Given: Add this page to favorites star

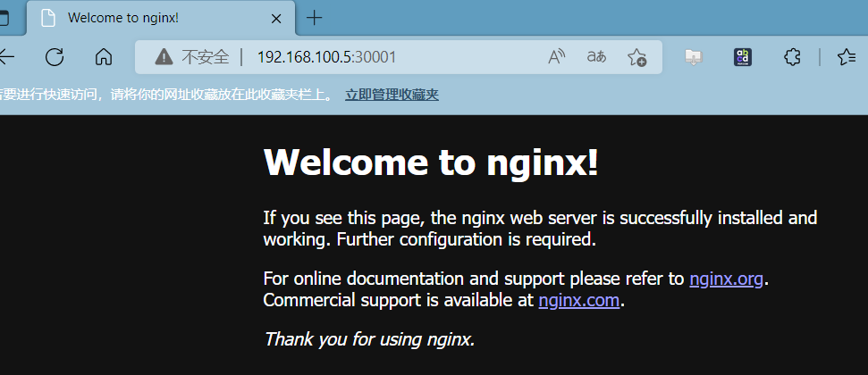Looking at the screenshot, I should [x=636, y=57].
